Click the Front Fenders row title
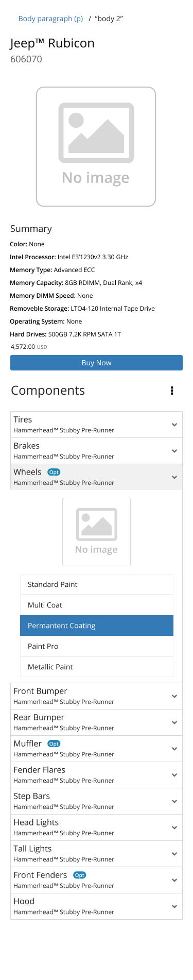Image resolution: width=193 pixels, height=980 pixels. [40, 875]
